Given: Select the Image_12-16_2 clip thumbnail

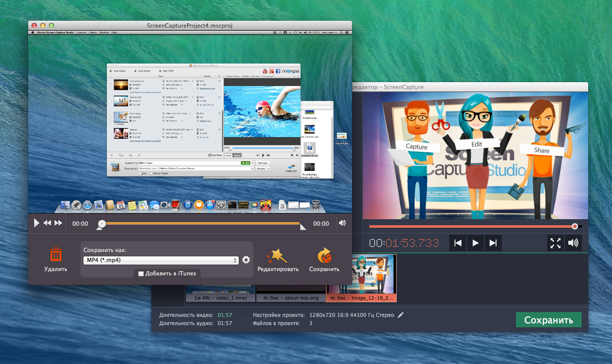Looking at the screenshot, I should [x=362, y=278].
